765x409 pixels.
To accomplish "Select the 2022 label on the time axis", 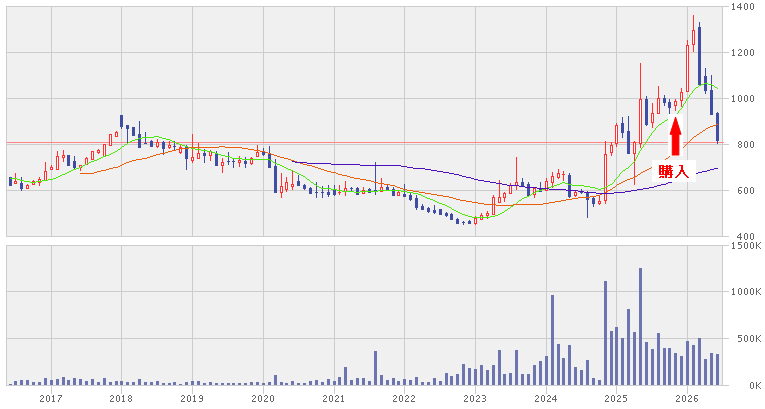I will (404, 399).
